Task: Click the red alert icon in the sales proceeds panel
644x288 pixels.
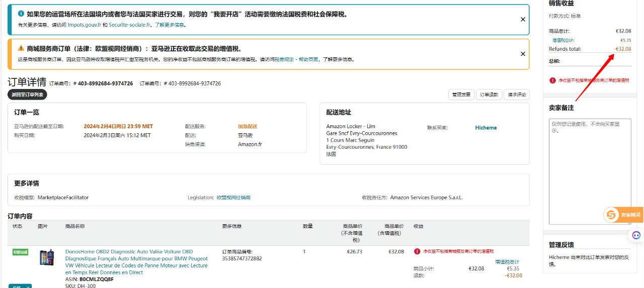Action: coord(552,80)
